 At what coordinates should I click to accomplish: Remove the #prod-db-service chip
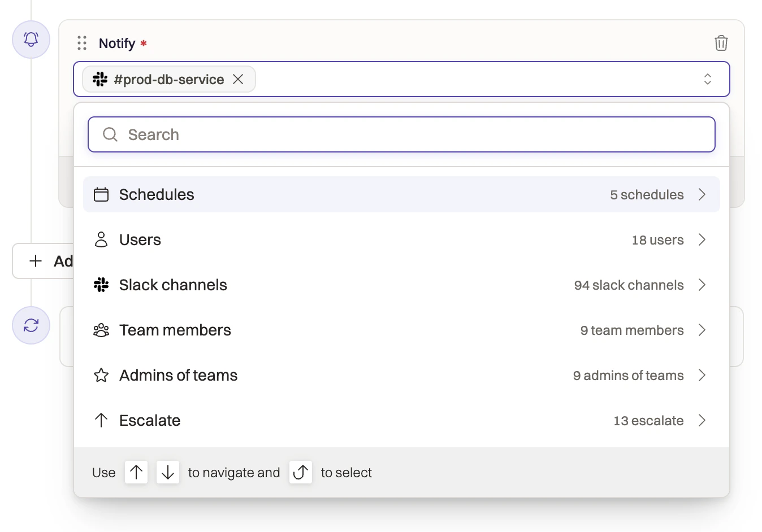pos(238,80)
